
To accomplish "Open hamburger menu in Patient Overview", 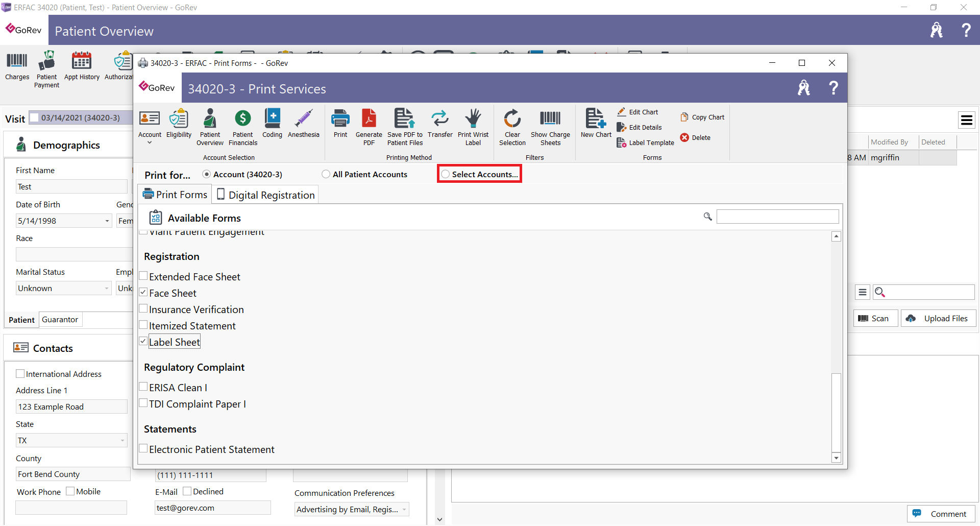I will (x=966, y=120).
